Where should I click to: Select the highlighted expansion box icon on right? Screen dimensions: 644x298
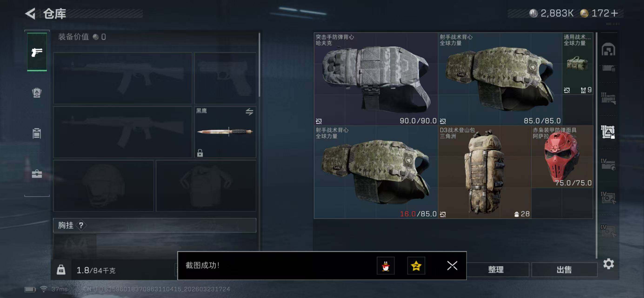608,132
